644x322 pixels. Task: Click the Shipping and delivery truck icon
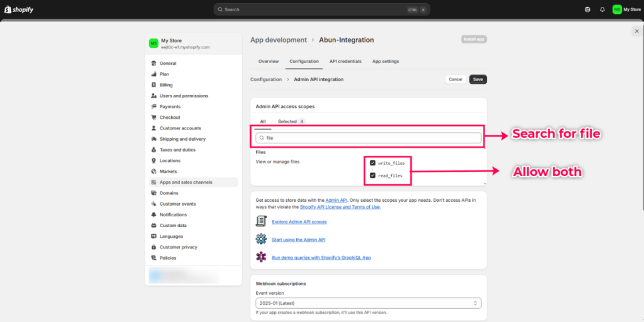point(153,139)
